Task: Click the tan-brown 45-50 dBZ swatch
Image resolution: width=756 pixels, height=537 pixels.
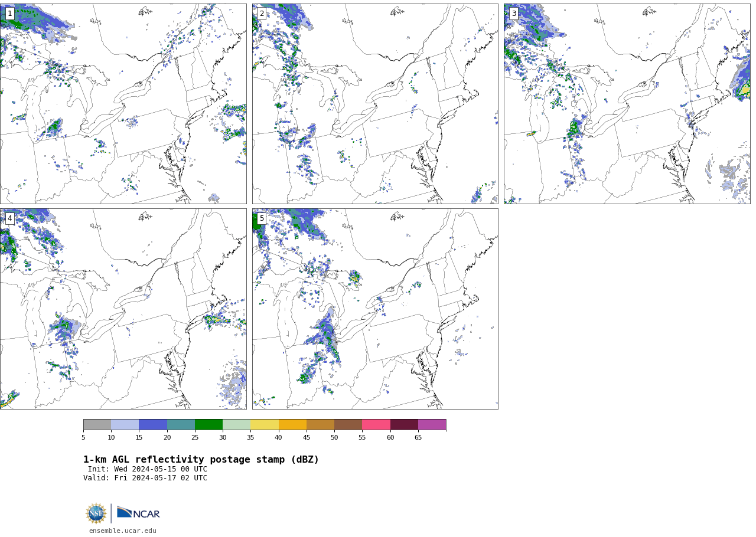Action: 320,425
